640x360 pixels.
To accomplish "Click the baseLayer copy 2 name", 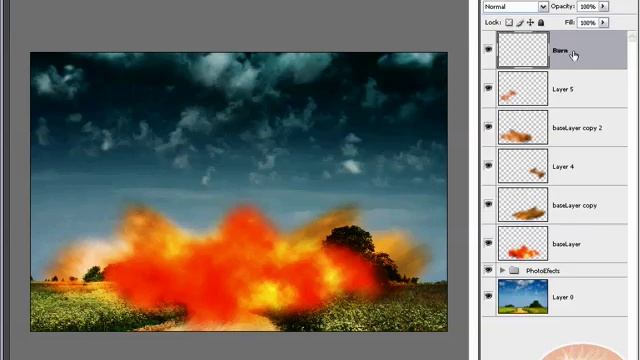I will (x=577, y=128).
